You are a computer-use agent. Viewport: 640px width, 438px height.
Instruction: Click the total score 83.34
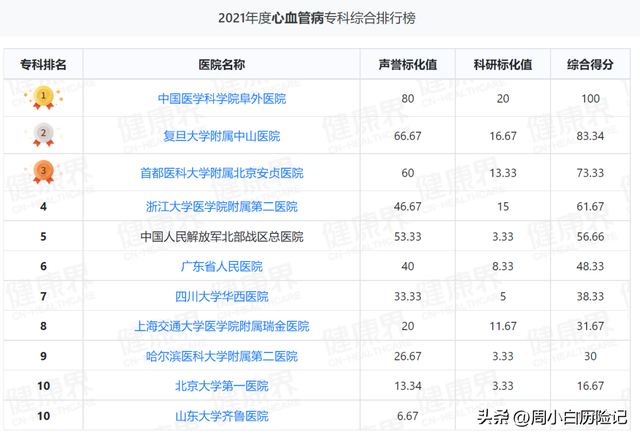point(590,136)
